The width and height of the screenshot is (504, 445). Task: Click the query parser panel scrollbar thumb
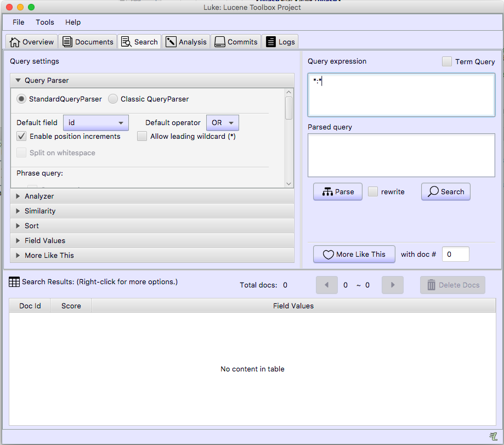click(x=288, y=108)
